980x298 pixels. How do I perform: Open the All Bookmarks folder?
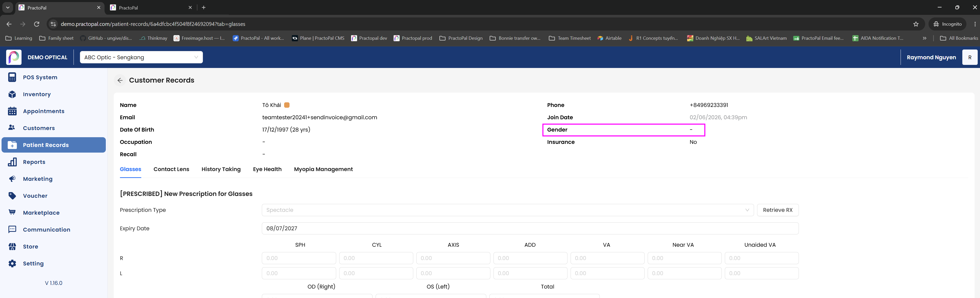click(x=959, y=38)
